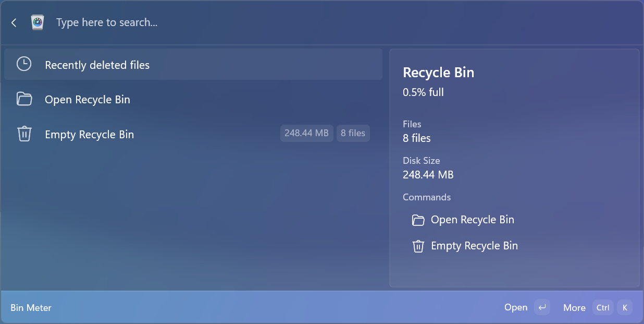The width and height of the screenshot is (644, 324).
Task: Click the Ctrl key hint badge
Action: 603,307
